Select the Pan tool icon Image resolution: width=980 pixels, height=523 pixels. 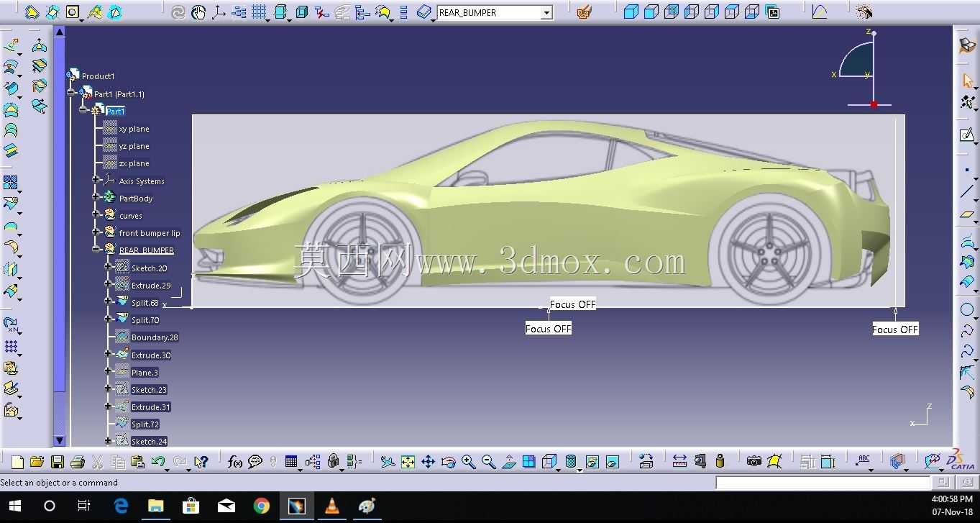(428, 462)
